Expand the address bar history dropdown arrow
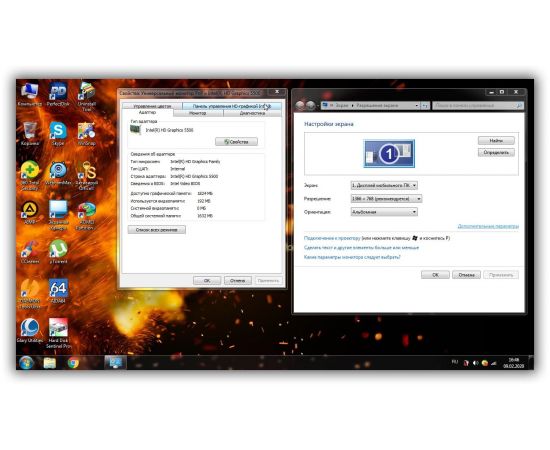Image resolution: width=550 pixels, height=450 pixels. [x=416, y=105]
